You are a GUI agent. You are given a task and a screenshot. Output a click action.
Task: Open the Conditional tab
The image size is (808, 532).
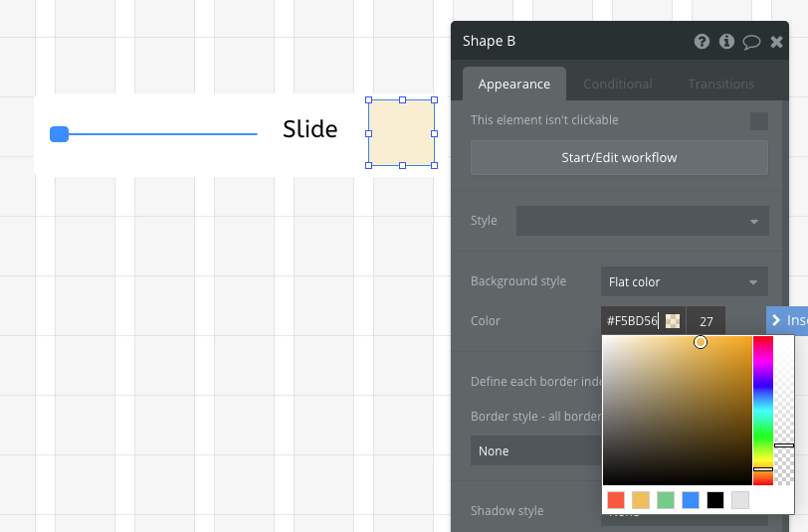(617, 85)
